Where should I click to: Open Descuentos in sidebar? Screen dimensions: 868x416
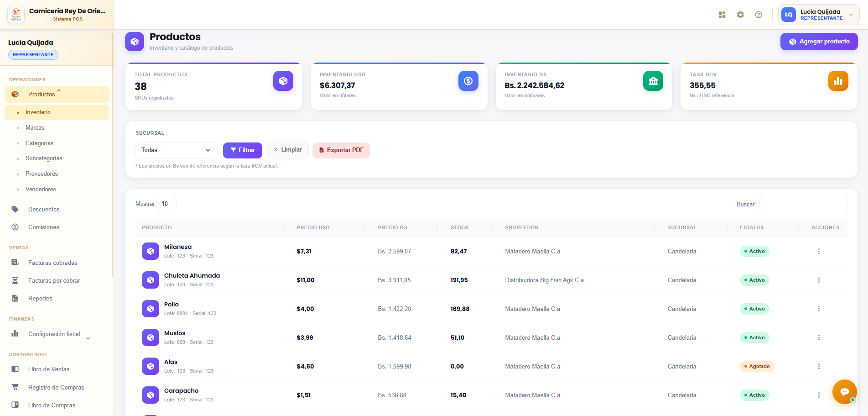(x=44, y=210)
